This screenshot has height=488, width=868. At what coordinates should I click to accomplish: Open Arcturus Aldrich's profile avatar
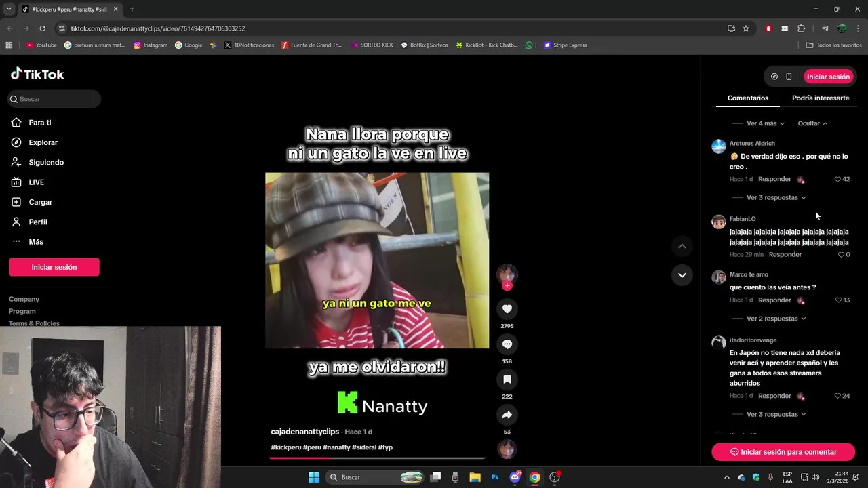[719, 146]
